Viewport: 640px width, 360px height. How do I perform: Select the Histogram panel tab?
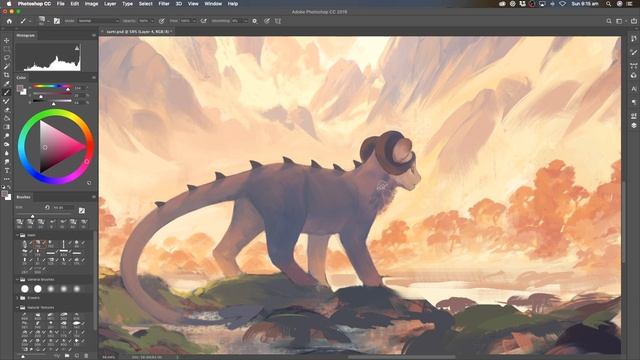coord(26,36)
